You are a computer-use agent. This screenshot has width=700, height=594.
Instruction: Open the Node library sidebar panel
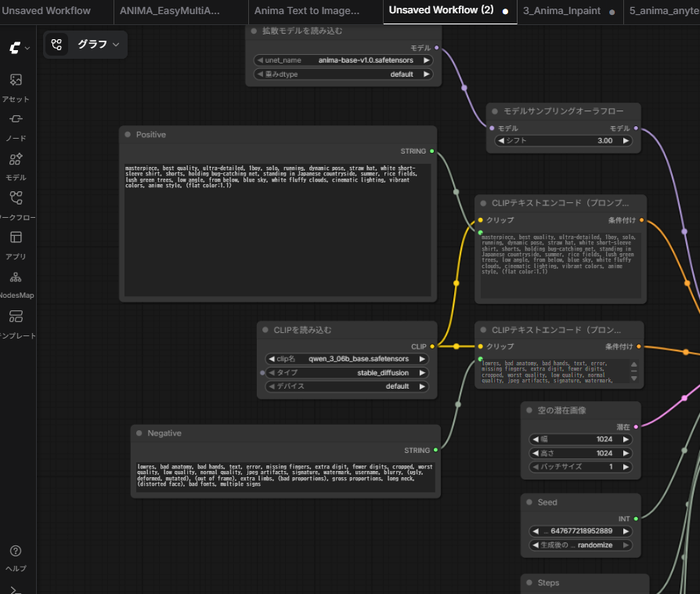point(16,128)
